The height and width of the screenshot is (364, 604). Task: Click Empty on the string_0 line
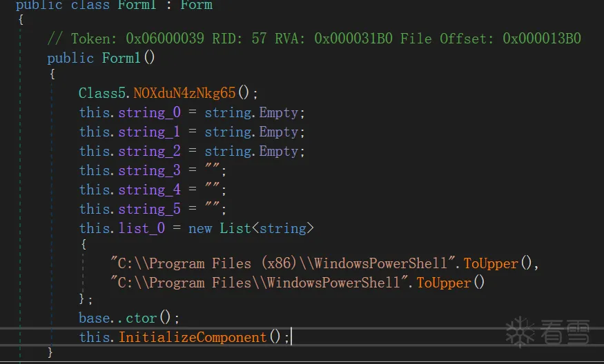(x=278, y=113)
